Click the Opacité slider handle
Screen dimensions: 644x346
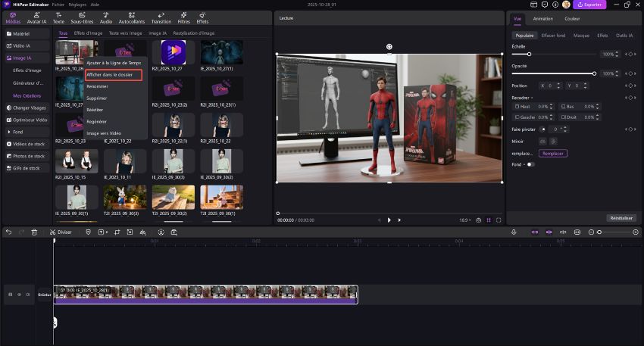(594, 73)
